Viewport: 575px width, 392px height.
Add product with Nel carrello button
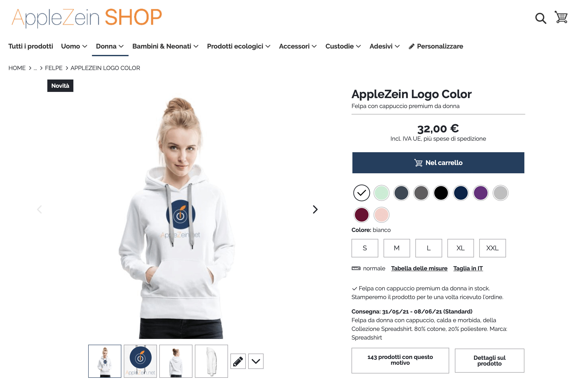point(438,163)
